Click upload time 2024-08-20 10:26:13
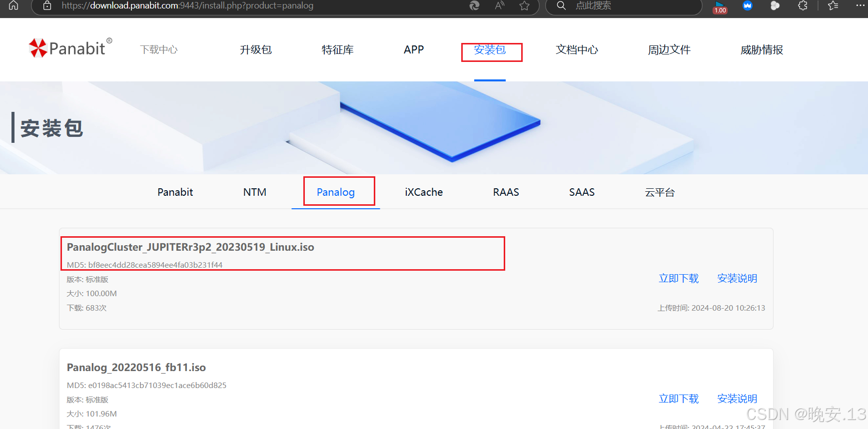This screenshot has width=868, height=429. (711, 308)
